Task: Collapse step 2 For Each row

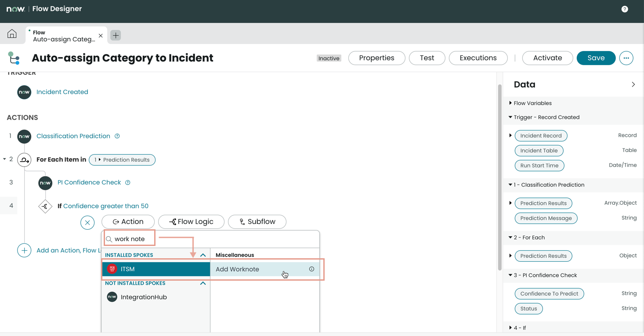Action: [x=4, y=159]
